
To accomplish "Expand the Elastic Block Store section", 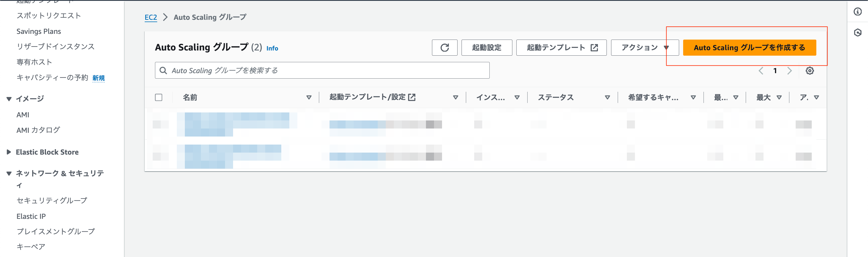I will [x=9, y=152].
